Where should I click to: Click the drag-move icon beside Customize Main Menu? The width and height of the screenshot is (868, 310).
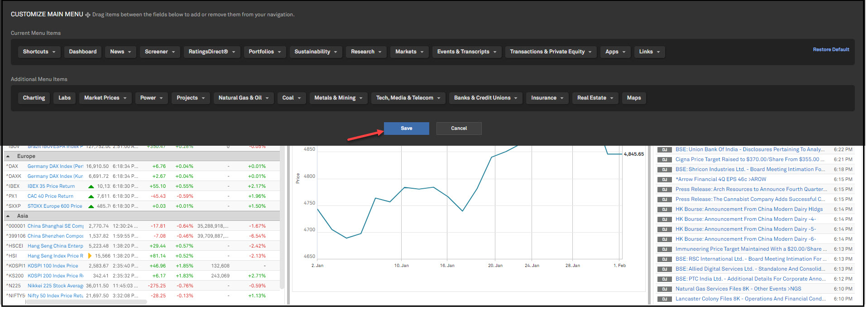click(88, 15)
